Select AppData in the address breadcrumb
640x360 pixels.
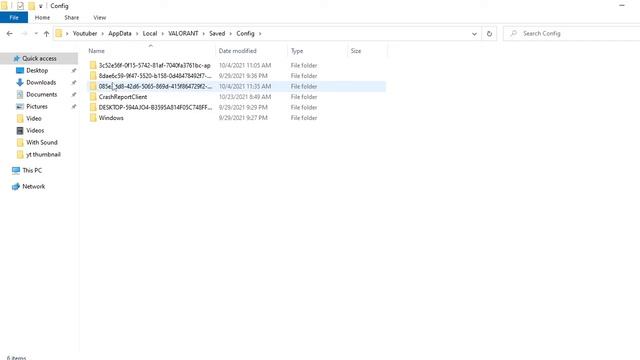pyautogui.click(x=120, y=33)
